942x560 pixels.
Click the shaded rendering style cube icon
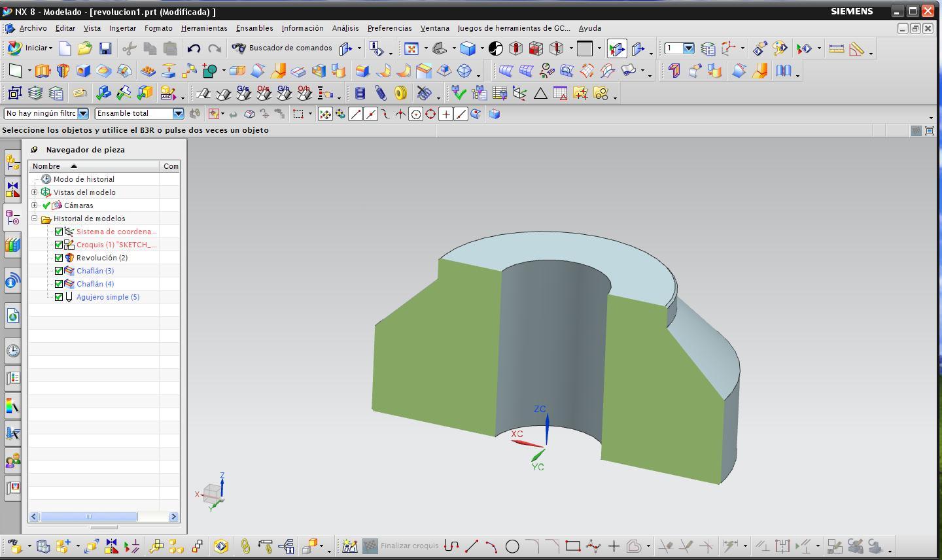click(467, 48)
